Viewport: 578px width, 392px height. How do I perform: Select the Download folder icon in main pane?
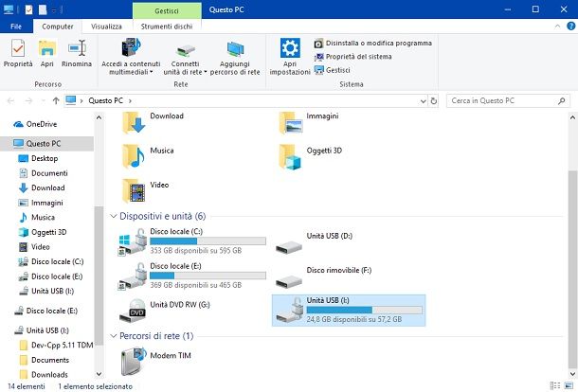pyautogui.click(x=134, y=122)
